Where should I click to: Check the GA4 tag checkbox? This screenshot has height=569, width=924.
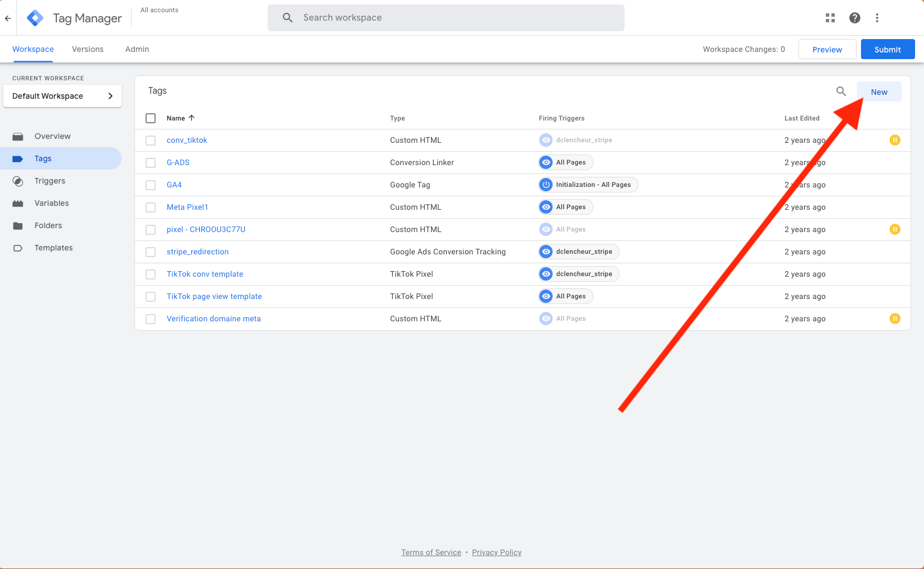(x=151, y=185)
